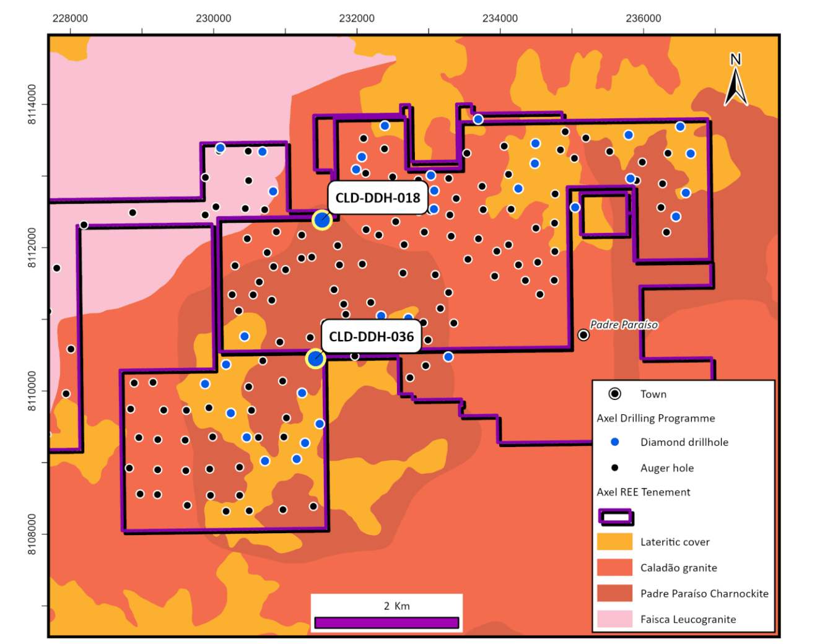This screenshot has height=644, width=825.
Task: Click the purple tenement outline symbol in legend
Action: [x=615, y=517]
